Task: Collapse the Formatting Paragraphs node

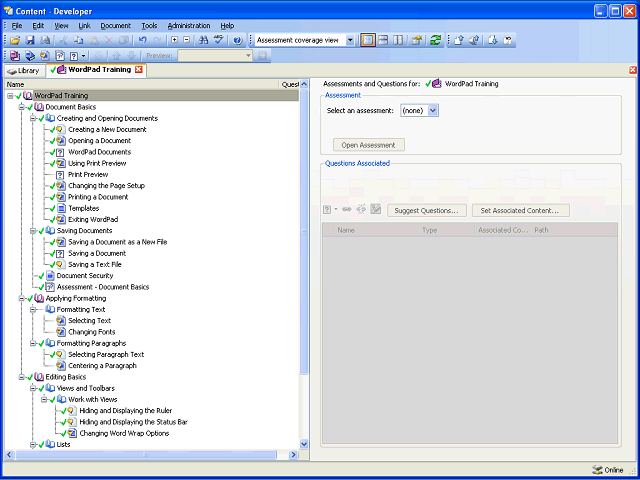Action: (x=33, y=343)
